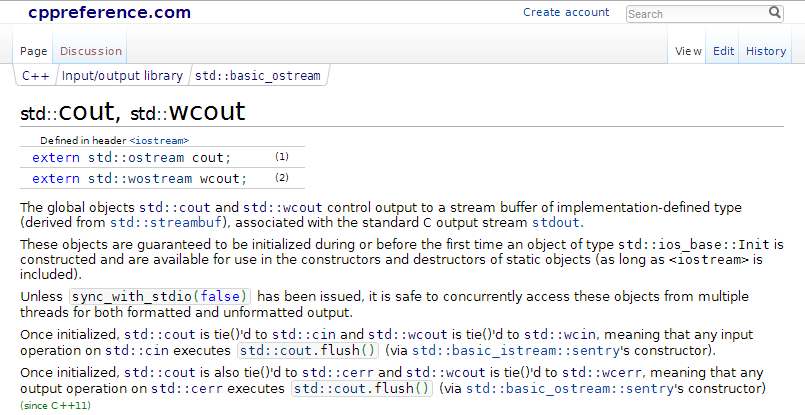The width and height of the screenshot is (805, 415).
Task: Open Input/output library breadcrumb
Action: (x=122, y=76)
